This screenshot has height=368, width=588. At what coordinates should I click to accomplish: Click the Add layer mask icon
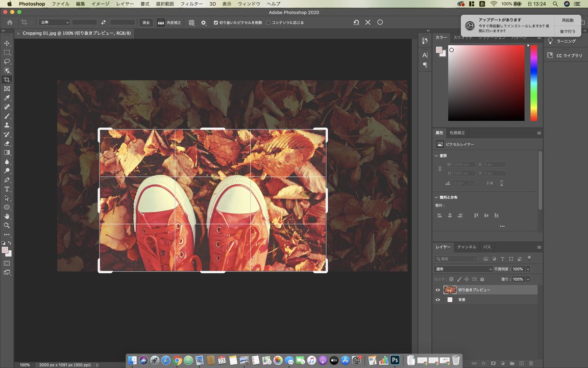point(493,363)
